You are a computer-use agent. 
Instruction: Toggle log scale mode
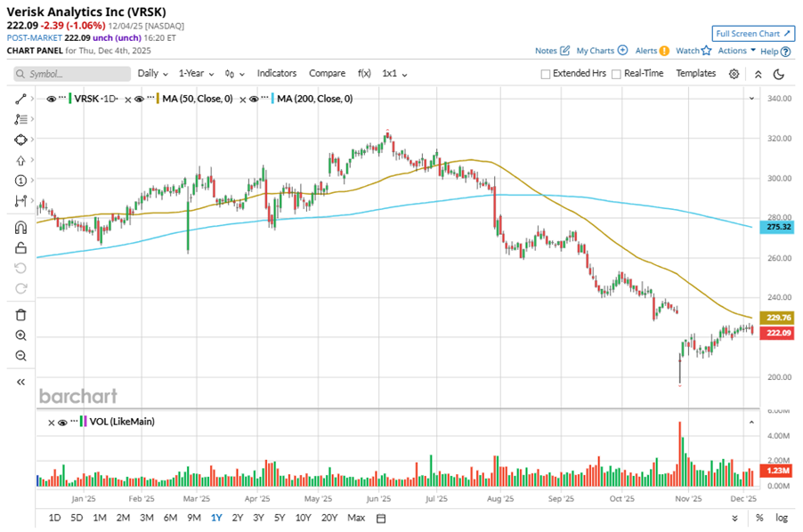(x=782, y=518)
